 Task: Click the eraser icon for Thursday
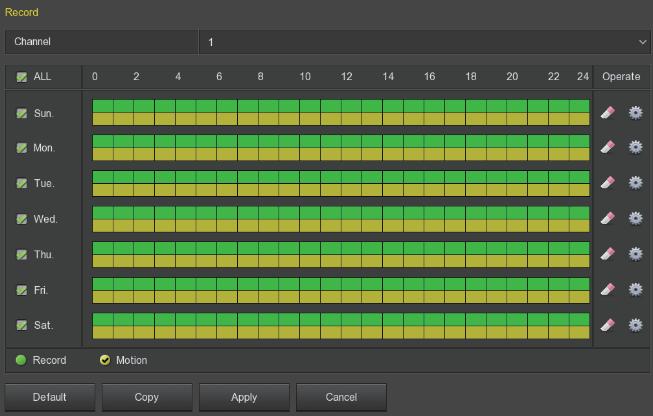coord(608,254)
